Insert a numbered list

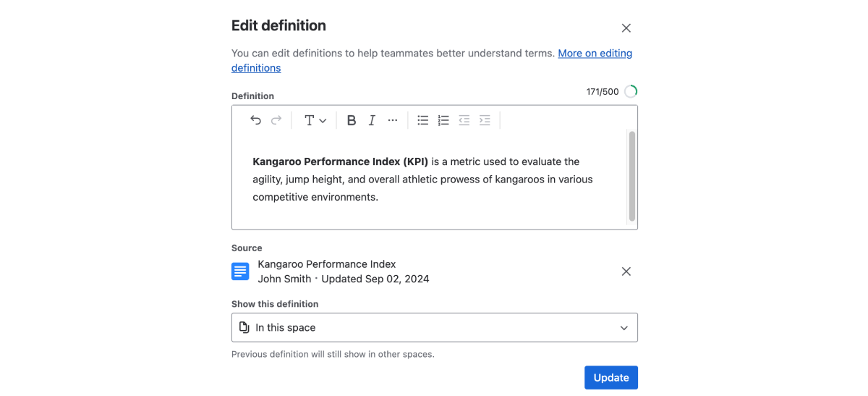pyautogui.click(x=443, y=120)
